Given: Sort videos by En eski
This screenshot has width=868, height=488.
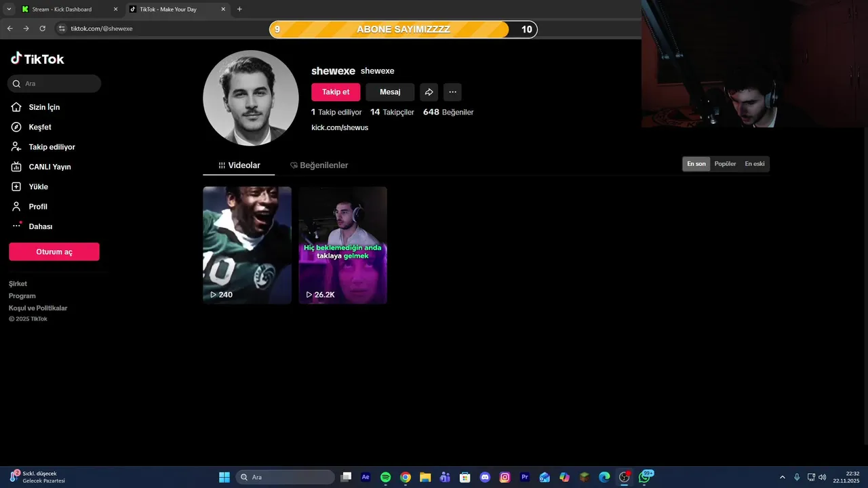Looking at the screenshot, I should coord(754,164).
